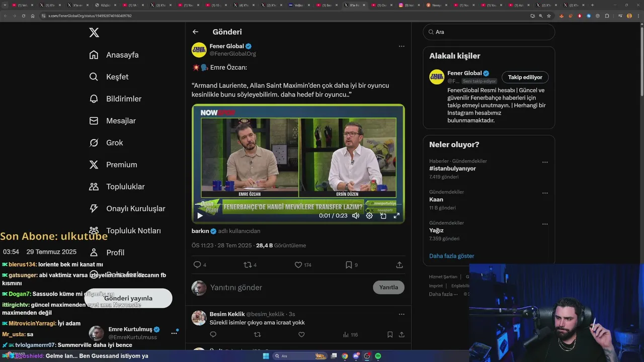Toggle picture-in-picture for video
This screenshot has height=362, width=644.
[x=383, y=216]
